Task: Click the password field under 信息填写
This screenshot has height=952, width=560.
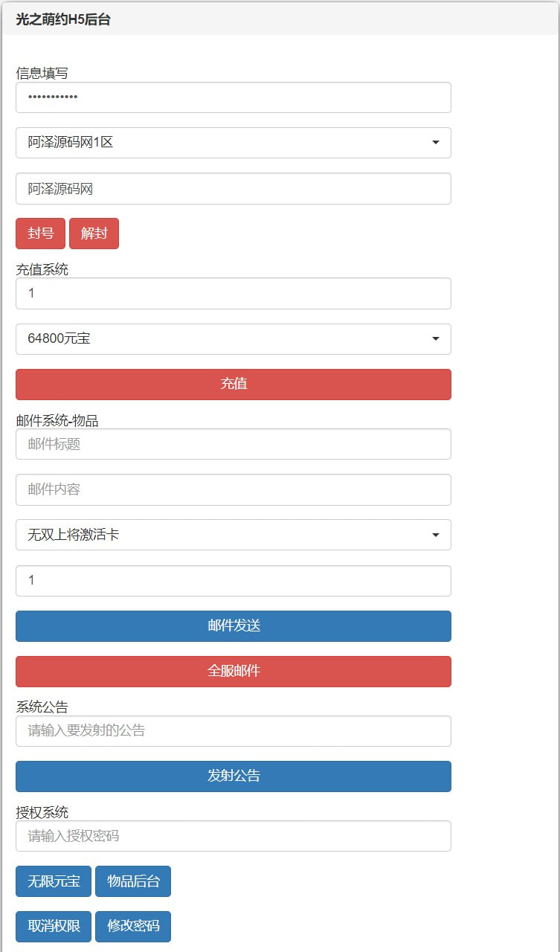Action: (x=234, y=97)
